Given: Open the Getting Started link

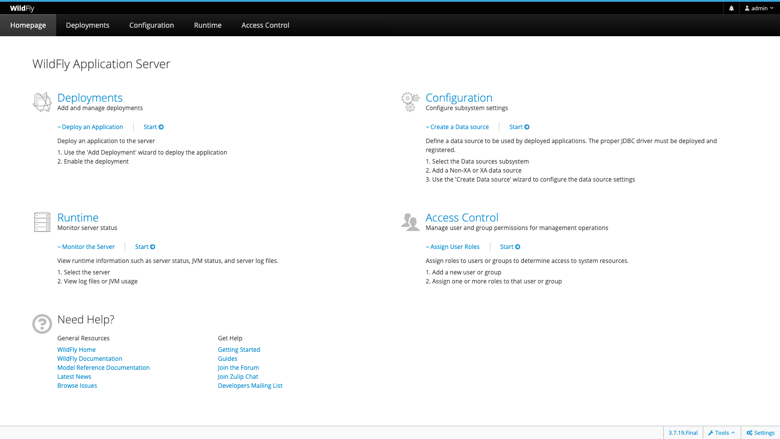Looking at the screenshot, I should tap(239, 350).
